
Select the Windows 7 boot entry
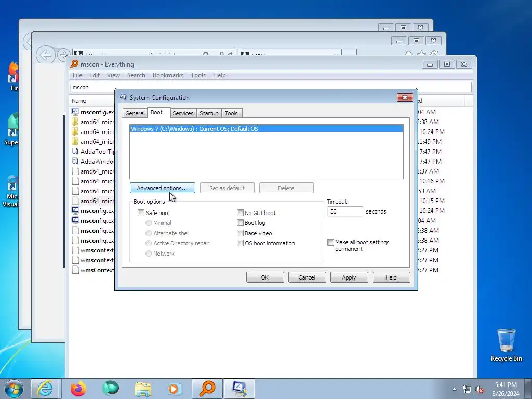(x=267, y=129)
